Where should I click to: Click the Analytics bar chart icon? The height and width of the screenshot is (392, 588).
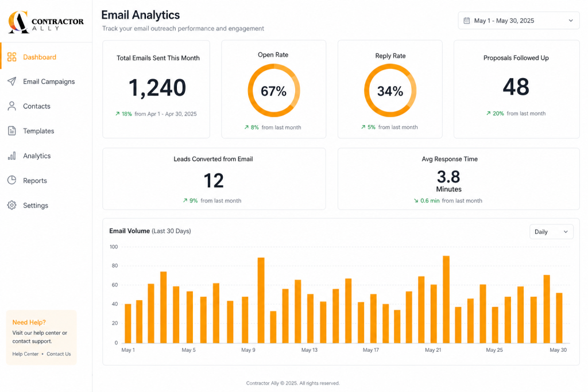tap(11, 156)
